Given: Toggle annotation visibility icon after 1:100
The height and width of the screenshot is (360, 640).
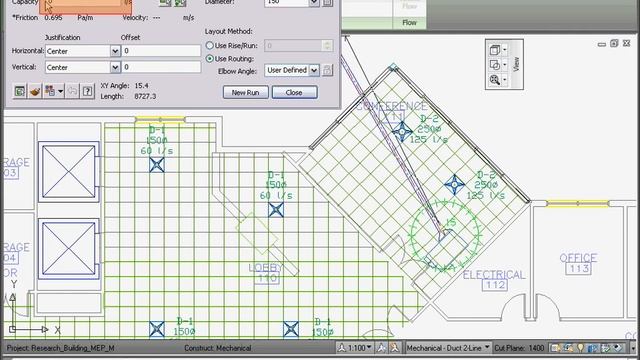Looking at the screenshot, I should click(381, 348).
